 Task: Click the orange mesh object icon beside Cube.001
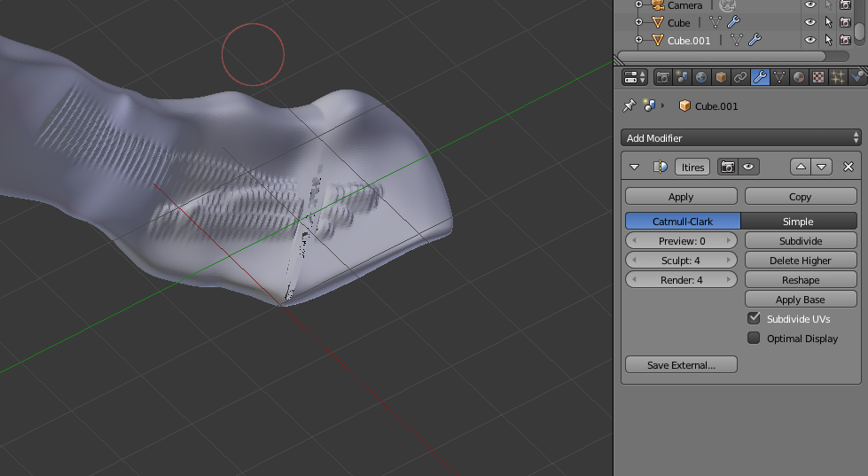pyautogui.click(x=658, y=41)
